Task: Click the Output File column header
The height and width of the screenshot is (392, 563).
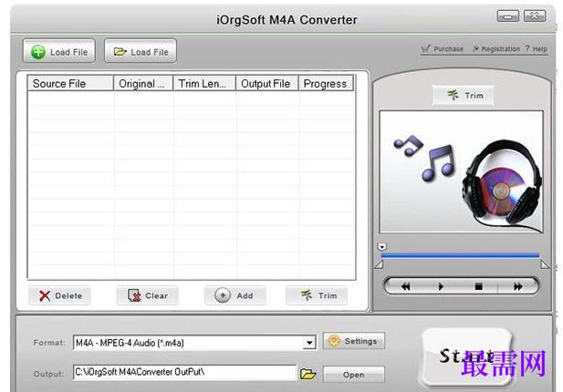Action: pos(267,84)
